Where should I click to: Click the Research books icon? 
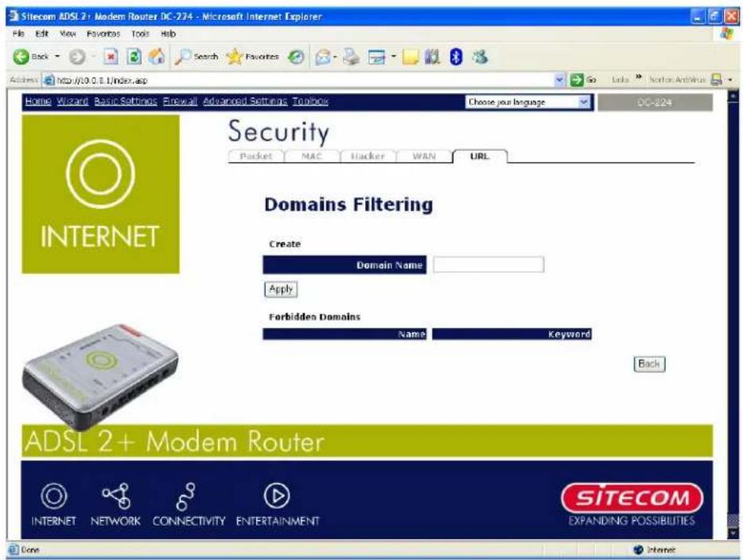[432, 57]
